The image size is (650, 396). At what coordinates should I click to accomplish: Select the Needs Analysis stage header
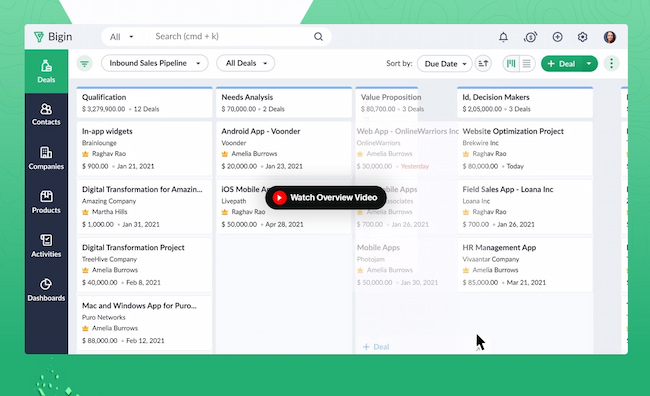pyautogui.click(x=284, y=103)
